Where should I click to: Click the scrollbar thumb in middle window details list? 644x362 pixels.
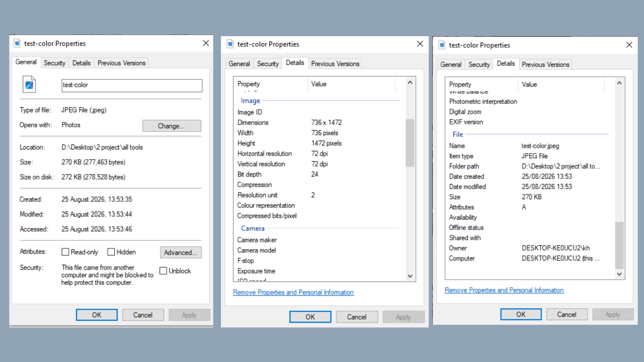(x=410, y=143)
